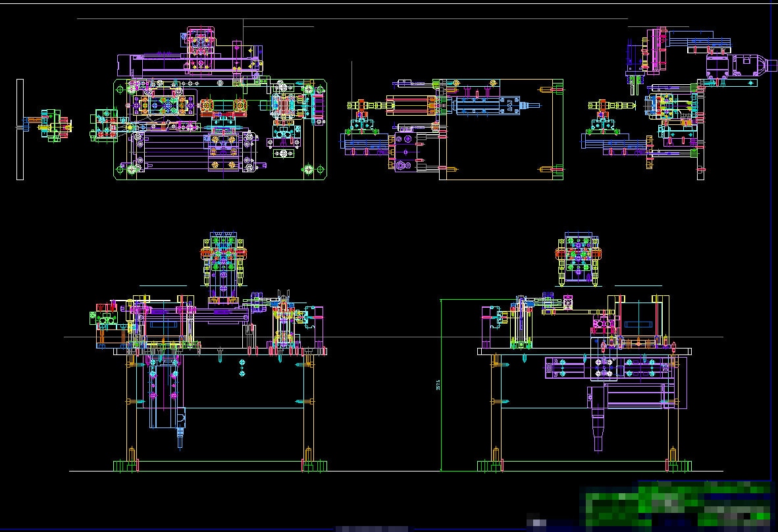Pick the green vertical dimension line beside 257.5

coord(441,385)
